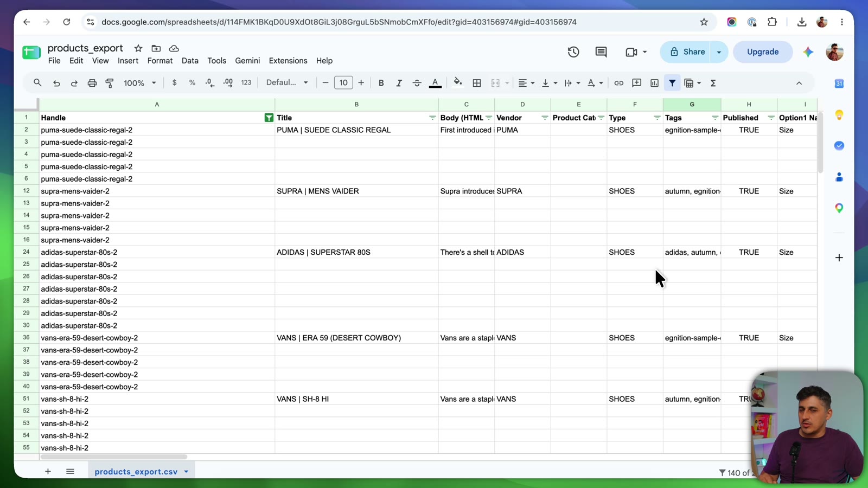The image size is (868, 488).
Task: Click the Share button
Action: 686,52
